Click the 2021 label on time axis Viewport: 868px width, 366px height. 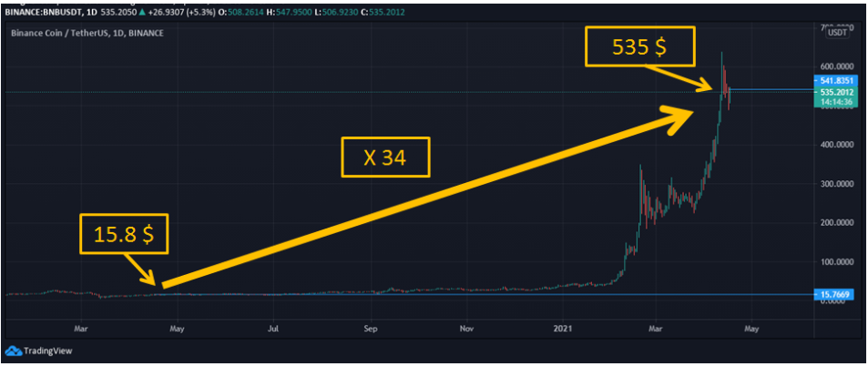pos(563,329)
